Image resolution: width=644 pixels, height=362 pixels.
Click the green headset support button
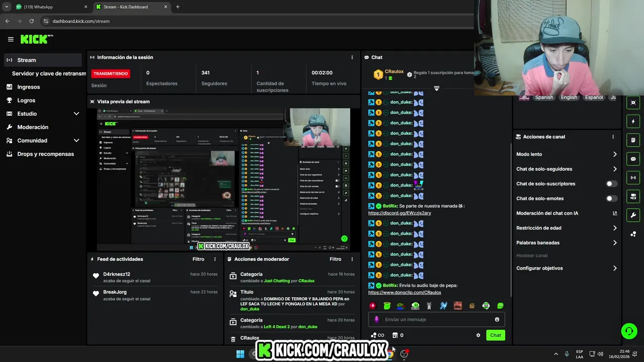[x=629, y=331]
